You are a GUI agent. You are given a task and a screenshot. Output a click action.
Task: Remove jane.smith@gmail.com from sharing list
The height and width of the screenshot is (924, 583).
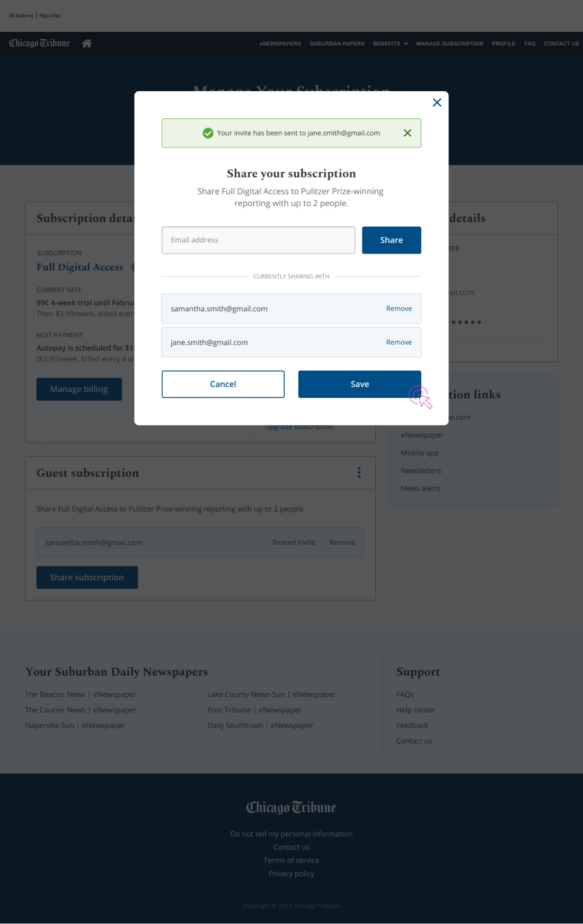[x=399, y=343]
